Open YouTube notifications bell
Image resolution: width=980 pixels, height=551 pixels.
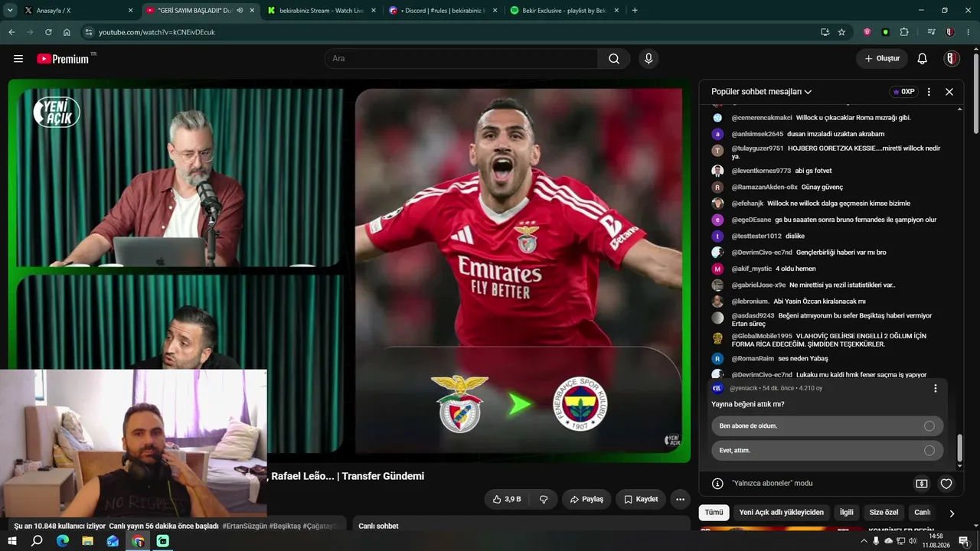[923, 59]
